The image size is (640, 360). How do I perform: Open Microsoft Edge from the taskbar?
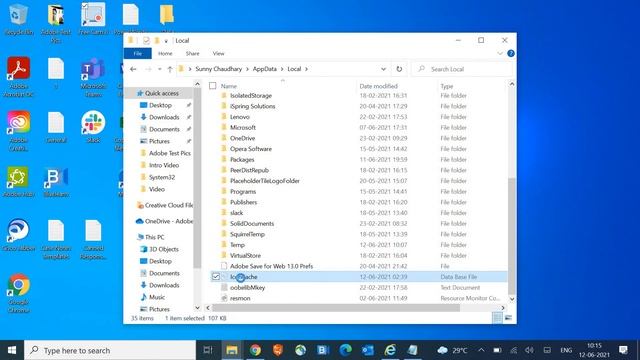click(345, 350)
